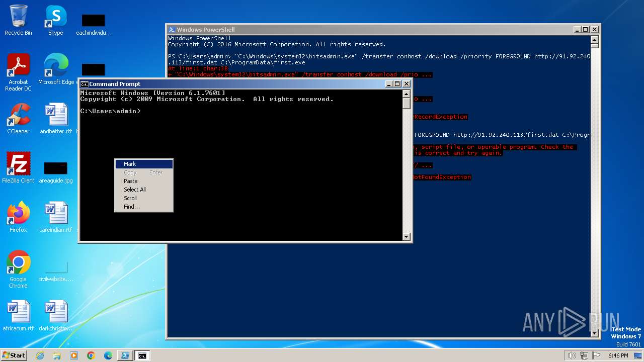The width and height of the screenshot is (644, 362).
Task: Click Edge icon in the taskbar
Action: [108, 355]
